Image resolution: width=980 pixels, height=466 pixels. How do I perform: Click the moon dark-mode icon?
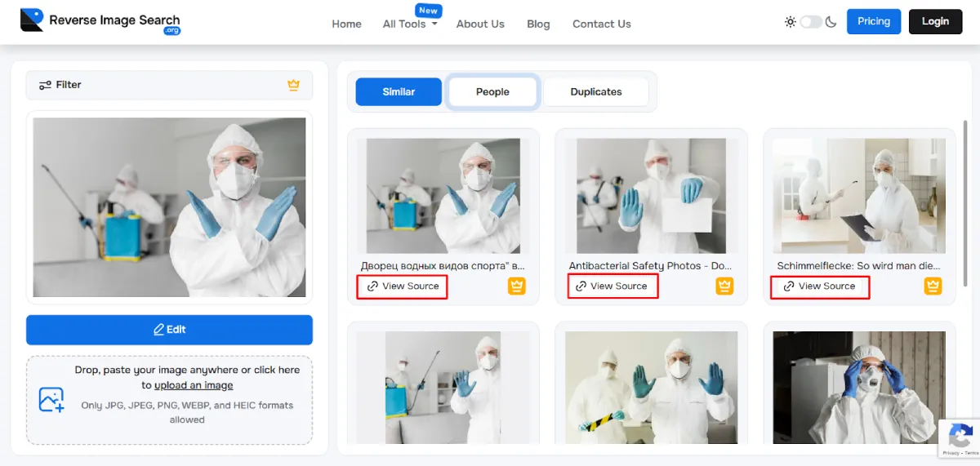(831, 22)
